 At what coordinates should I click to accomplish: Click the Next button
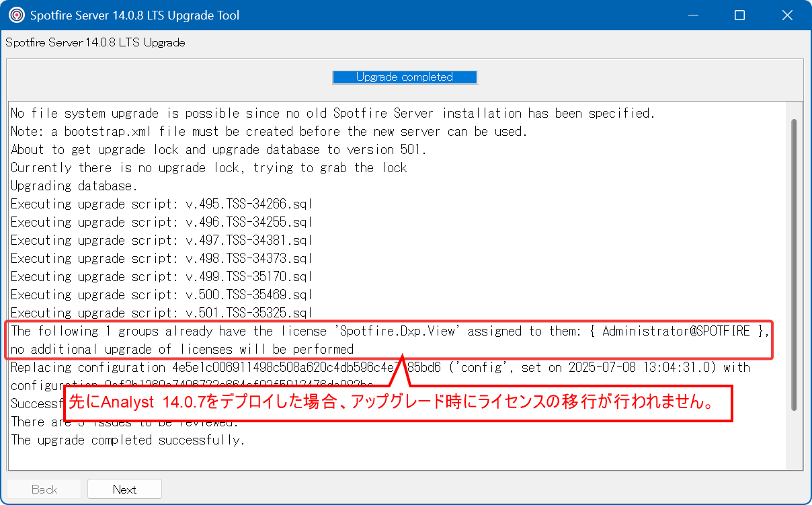[124, 490]
